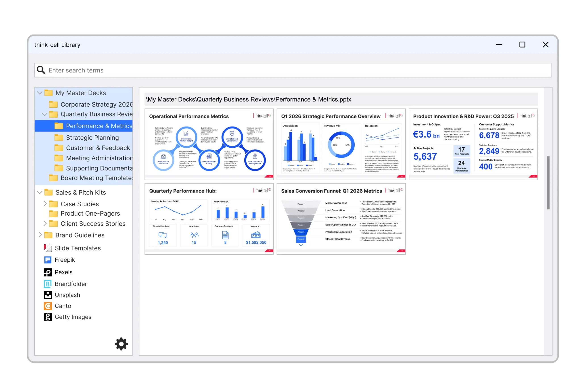This screenshot has width=586, height=392.
Task: Select Q1 2026 Strategic Performance Overview slide
Action: coord(341,144)
